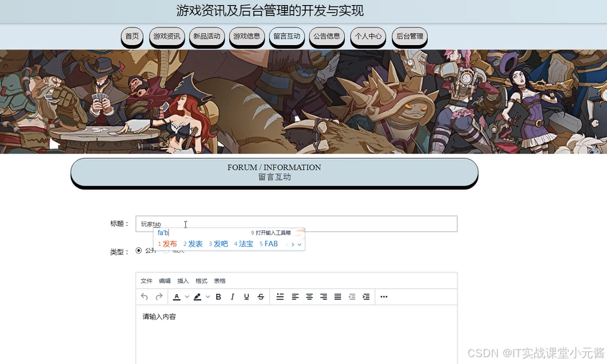Open the 个人中心 page
The height and width of the screenshot is (364, 607).
click(368, 36)
